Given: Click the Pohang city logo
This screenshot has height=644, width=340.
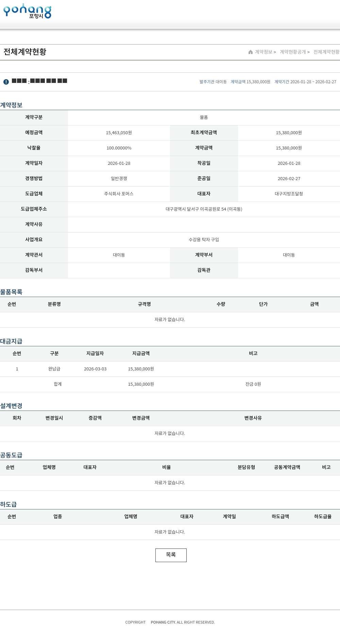Looking at the screenshot, I should point(27,11).
